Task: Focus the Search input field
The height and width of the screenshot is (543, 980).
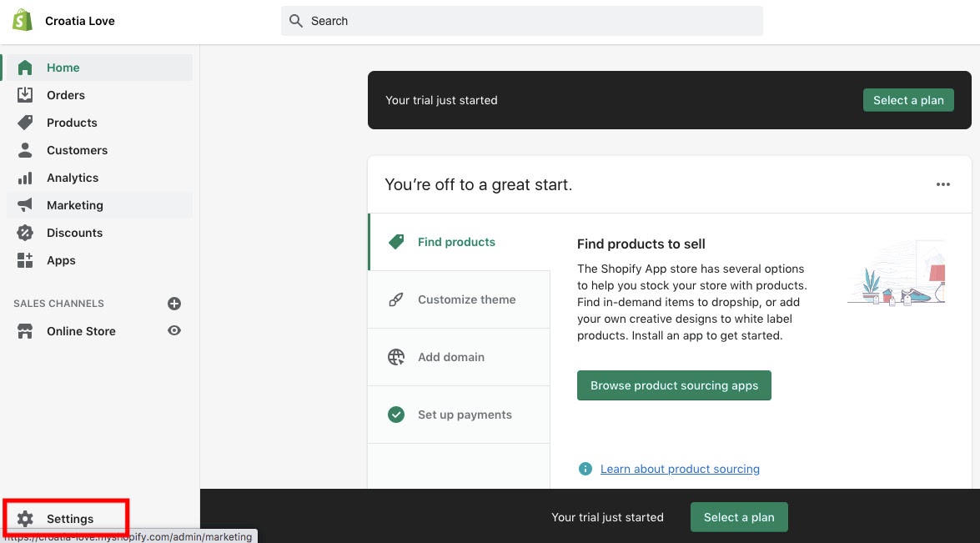Action: (x=522, y=21)
